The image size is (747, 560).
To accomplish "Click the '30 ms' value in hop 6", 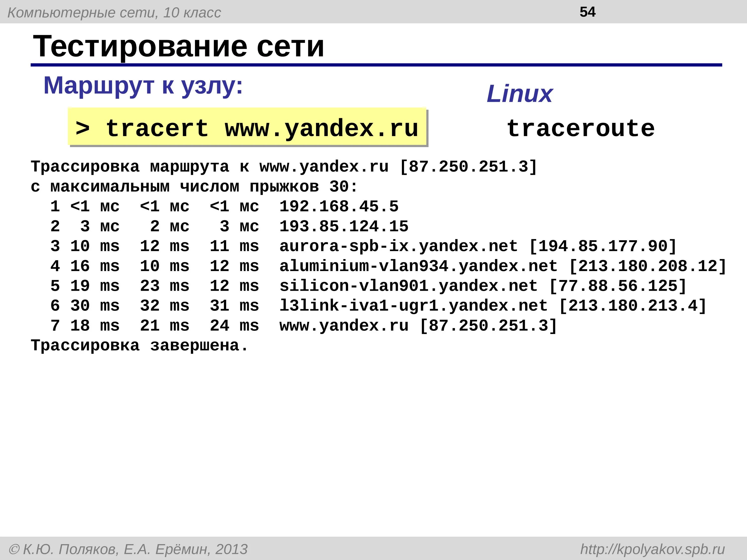I will point(95,306).
